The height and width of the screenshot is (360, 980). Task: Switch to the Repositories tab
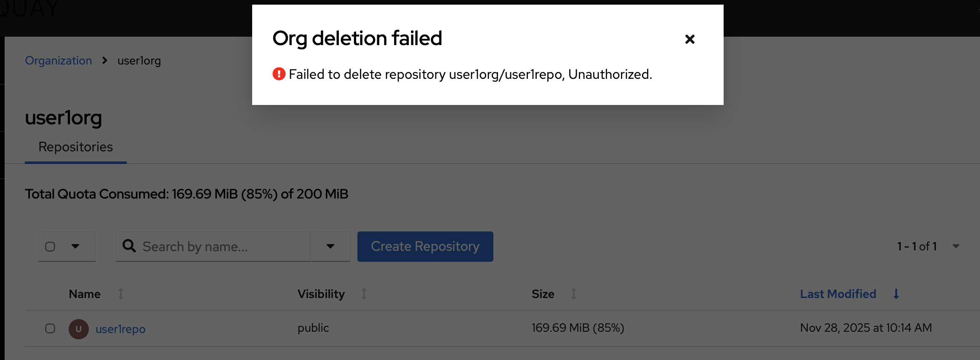pyautogui.click(x=76, y=147)
